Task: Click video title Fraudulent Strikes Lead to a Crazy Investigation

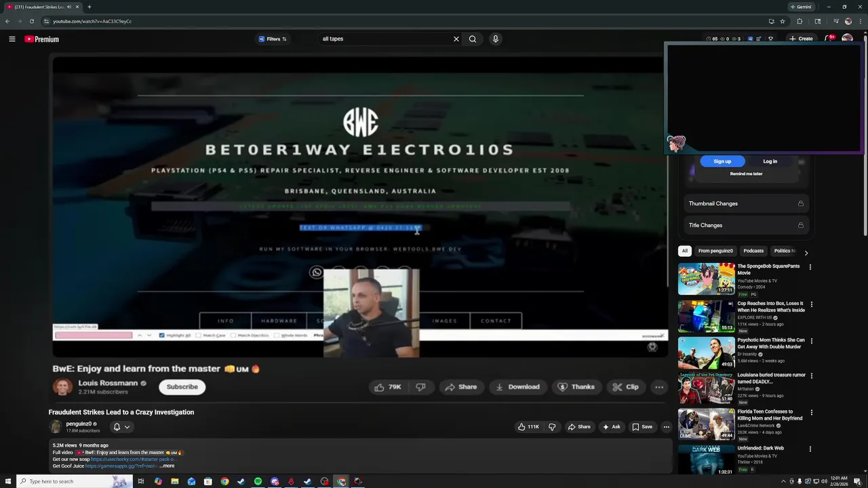Action: [121, 412]
